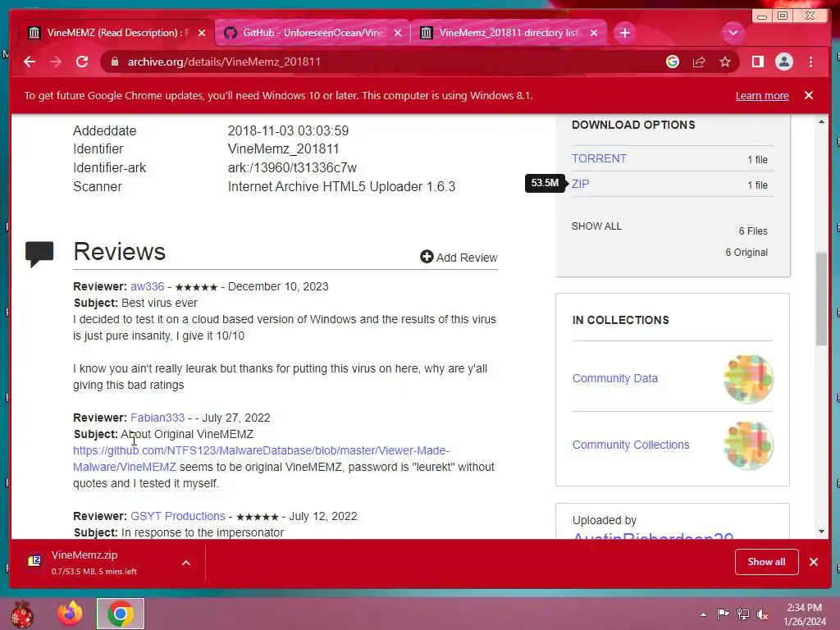
Task: Click Community Collections thumbnail
Action: click(748, 445)
